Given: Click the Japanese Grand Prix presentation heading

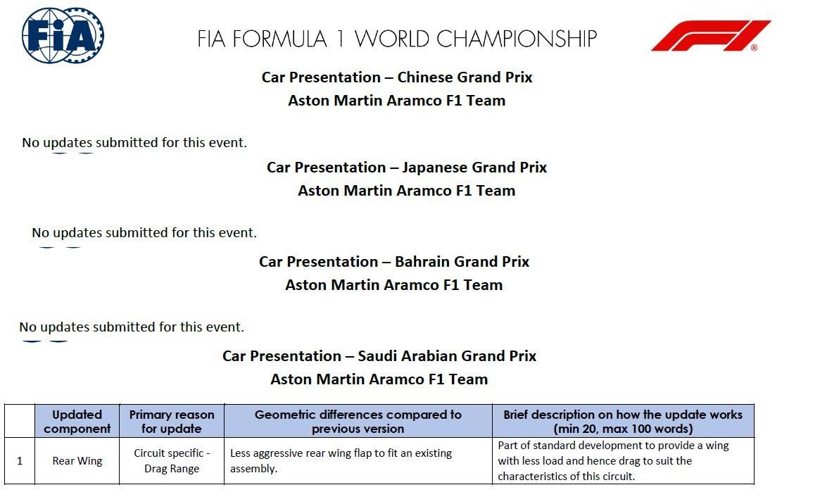Looking at the screenshot, I should tap(407, 168).
